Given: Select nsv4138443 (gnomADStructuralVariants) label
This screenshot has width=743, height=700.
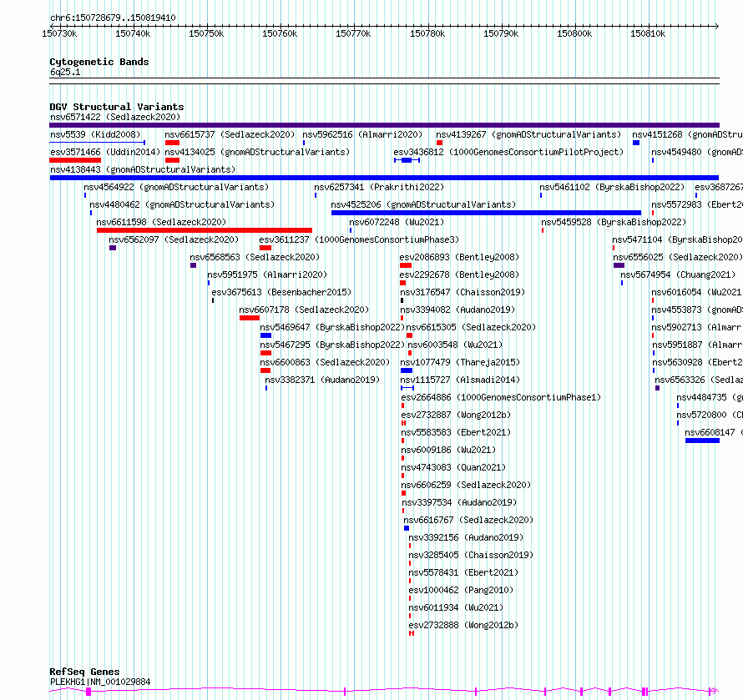Looking at the screenshot, I should pos(143,169).
